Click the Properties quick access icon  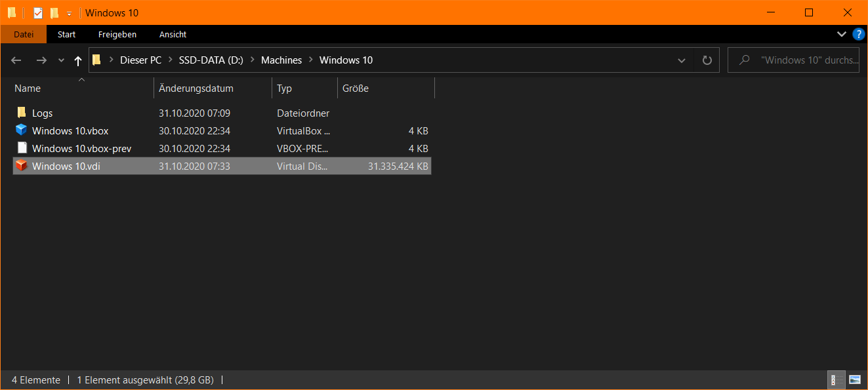coord(38,13)
